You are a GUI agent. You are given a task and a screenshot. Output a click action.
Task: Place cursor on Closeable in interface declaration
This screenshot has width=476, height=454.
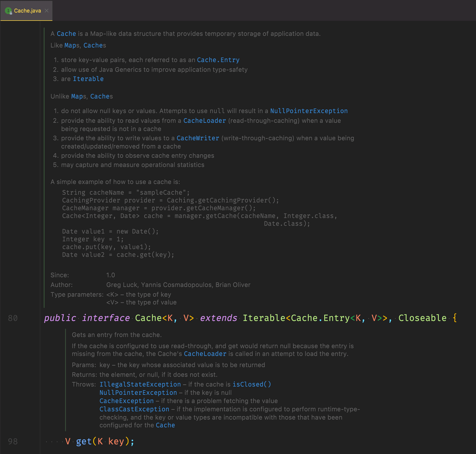click(x=422, y=318)
